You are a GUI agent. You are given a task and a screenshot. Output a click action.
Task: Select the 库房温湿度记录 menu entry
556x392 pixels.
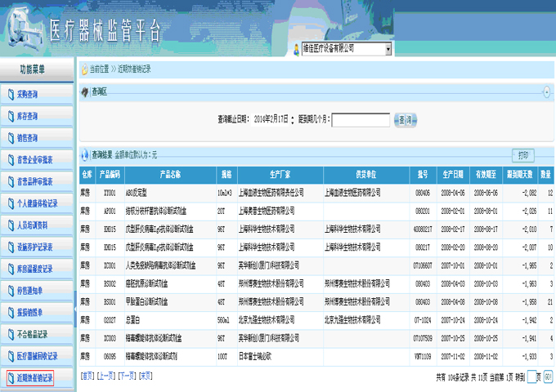(x=37, y=269)
